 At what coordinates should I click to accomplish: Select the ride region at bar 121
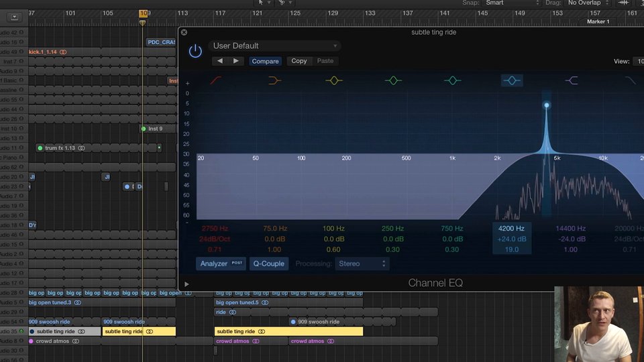click(326, 312)
